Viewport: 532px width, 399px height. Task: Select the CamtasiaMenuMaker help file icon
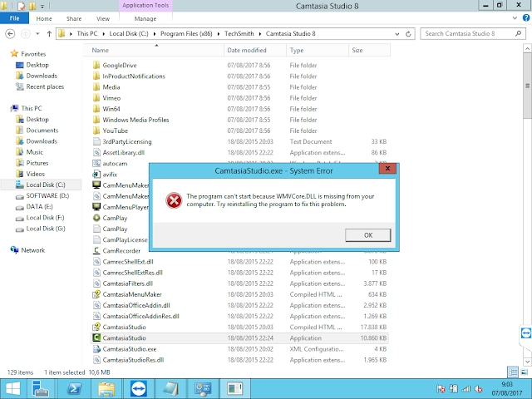pos(96,294)
